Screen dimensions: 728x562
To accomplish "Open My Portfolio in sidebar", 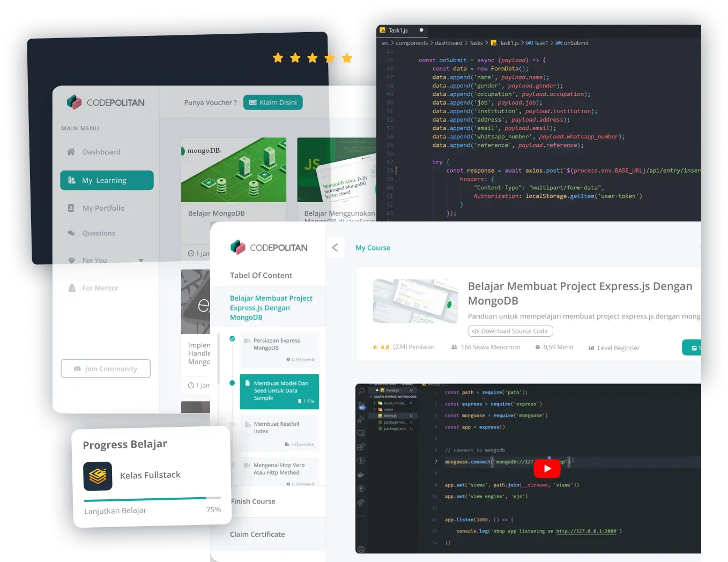I will [96, 208].
